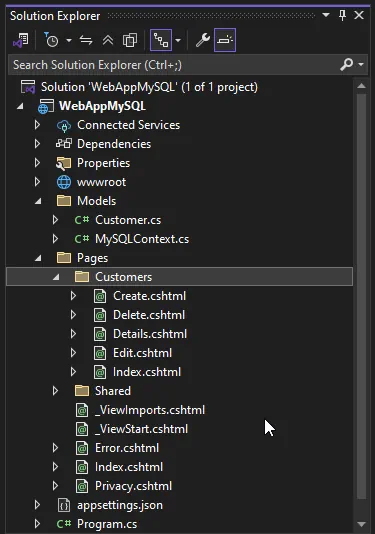Click the scrollbar down arrow
The width and height of the screenshot is (375, 534).
[361, 524]
